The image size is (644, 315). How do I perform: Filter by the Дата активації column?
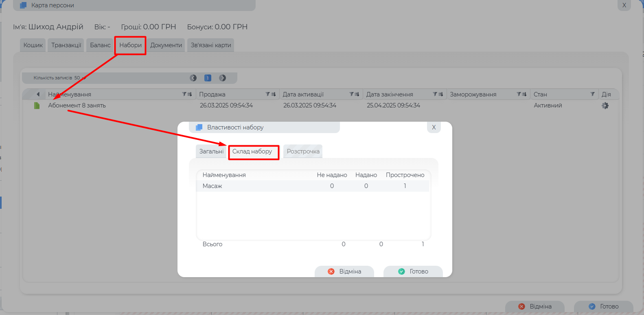point(352,94)
